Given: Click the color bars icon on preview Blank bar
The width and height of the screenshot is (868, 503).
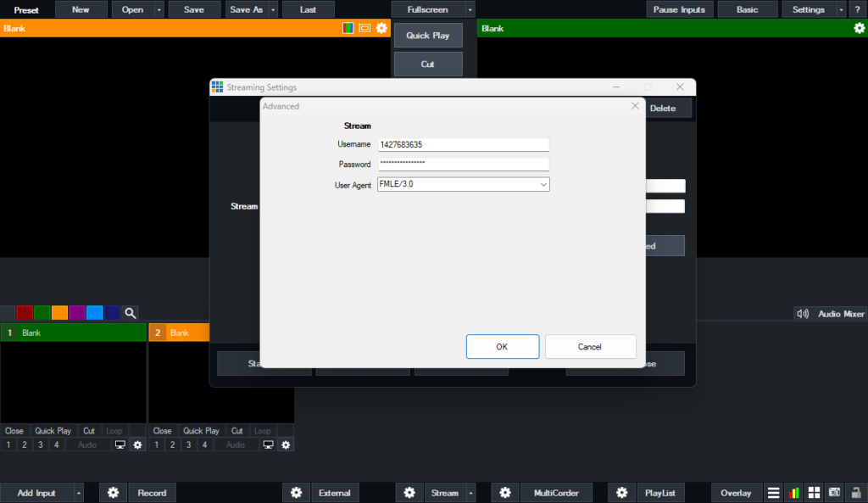Looking at the screenshot, I should (x=348, y=28).
